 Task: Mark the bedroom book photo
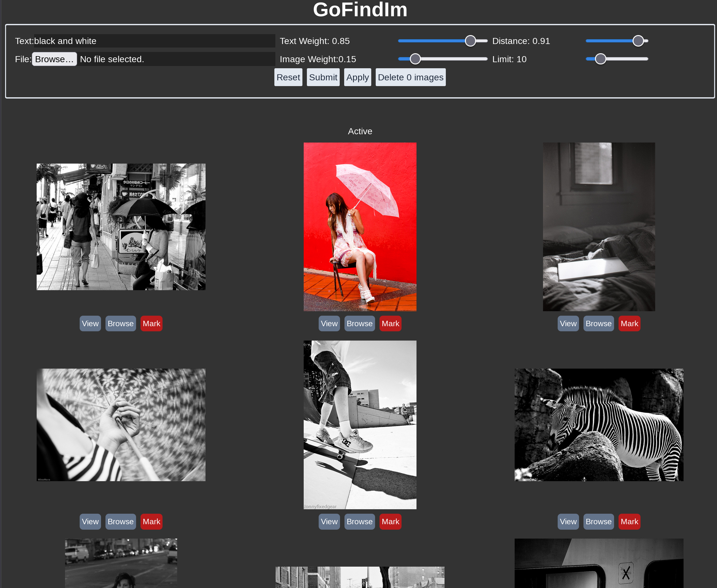(629, 323)
